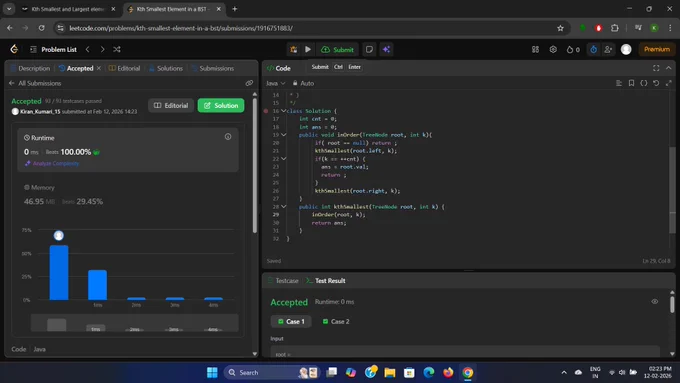Toggle breakpoint at line 16
Image resolution: width=680 pixels, height=383 pixels.
click(266, 111)
